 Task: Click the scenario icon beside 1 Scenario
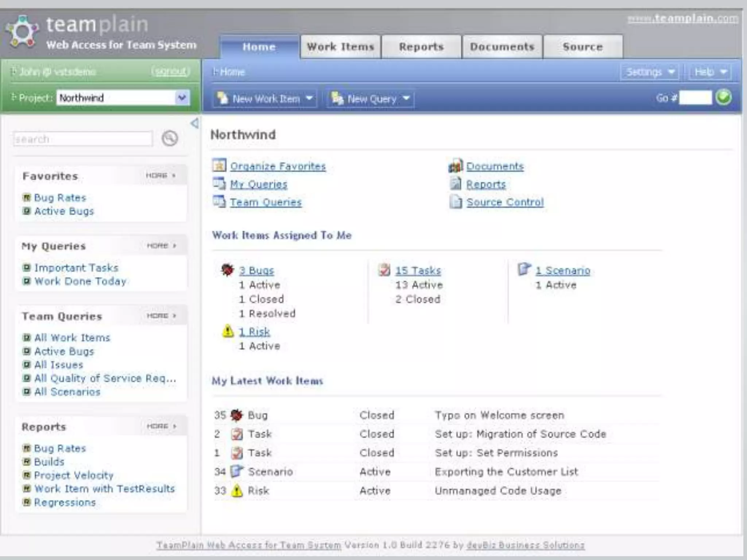[524, 269]
